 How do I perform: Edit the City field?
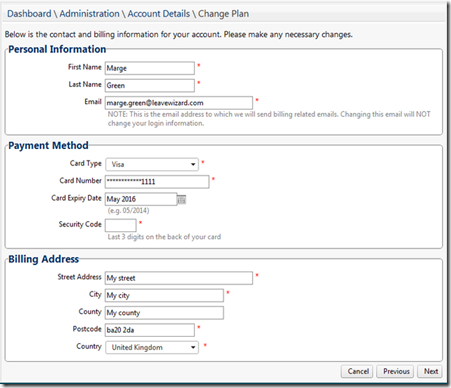(x=164, y=295)
